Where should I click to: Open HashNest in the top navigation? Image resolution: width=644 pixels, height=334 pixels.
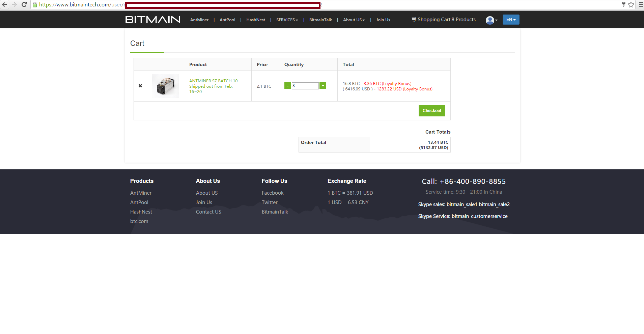256,20
